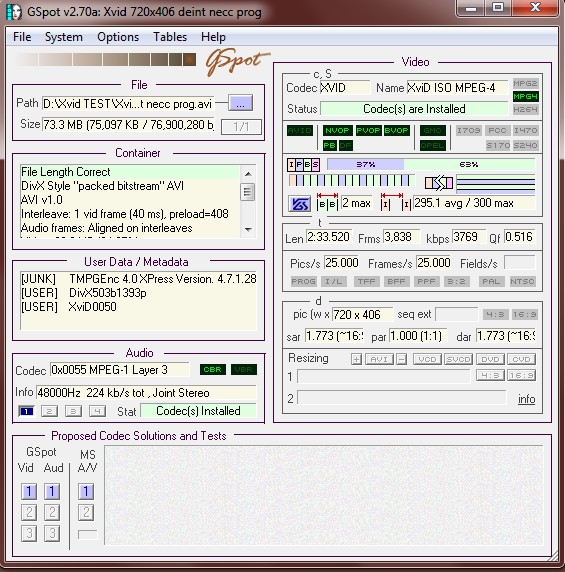Open the Tables menu

tap(170, 37)
